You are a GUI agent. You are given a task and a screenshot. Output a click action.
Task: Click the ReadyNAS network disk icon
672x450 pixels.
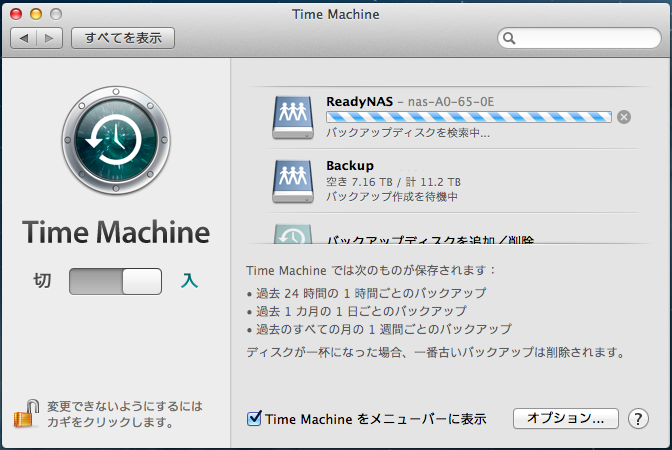coord(293,117)
